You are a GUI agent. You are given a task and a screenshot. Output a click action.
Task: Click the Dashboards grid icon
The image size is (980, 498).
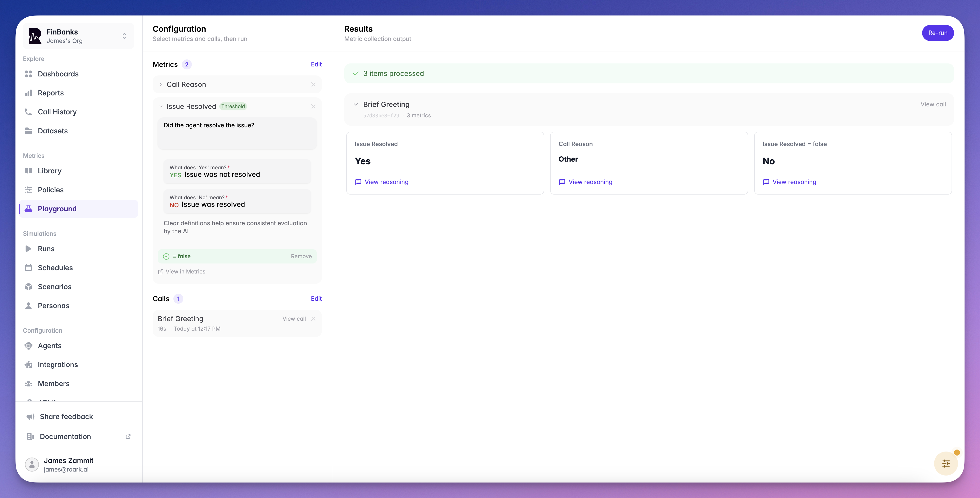(28, 74)
